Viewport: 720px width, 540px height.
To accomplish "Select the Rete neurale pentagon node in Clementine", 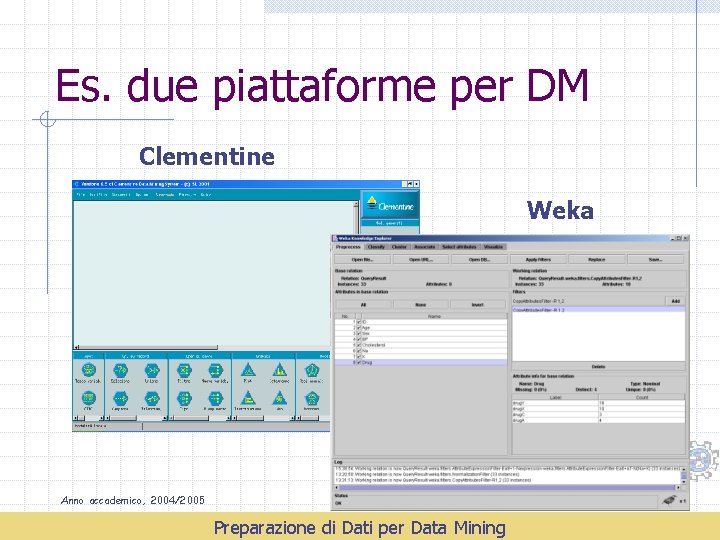I will pyautogui.click(x=312, y=370).
